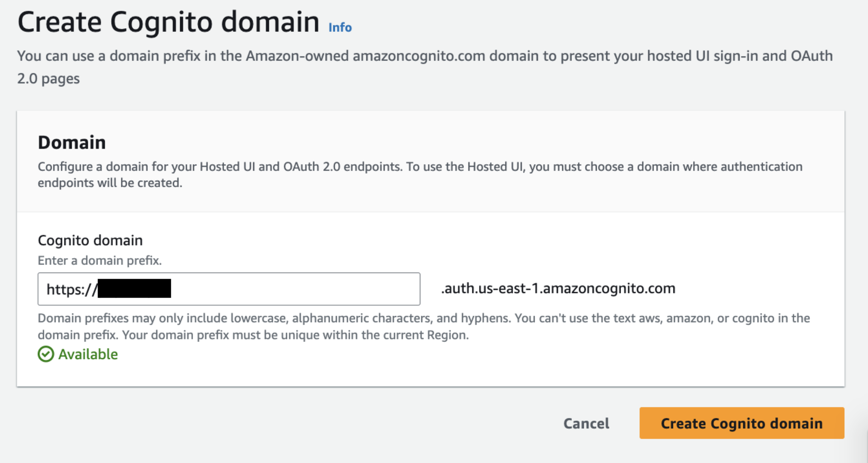
Task: Click the circled check mark near Available
Action: (x=46, y=355)
